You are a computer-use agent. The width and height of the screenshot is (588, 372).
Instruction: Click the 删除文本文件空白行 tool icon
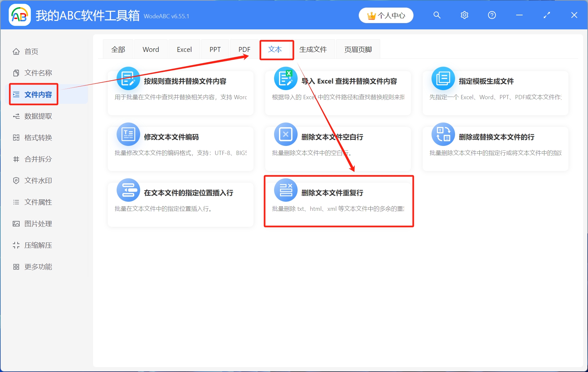pyautogui.click(x=286, y=134)
